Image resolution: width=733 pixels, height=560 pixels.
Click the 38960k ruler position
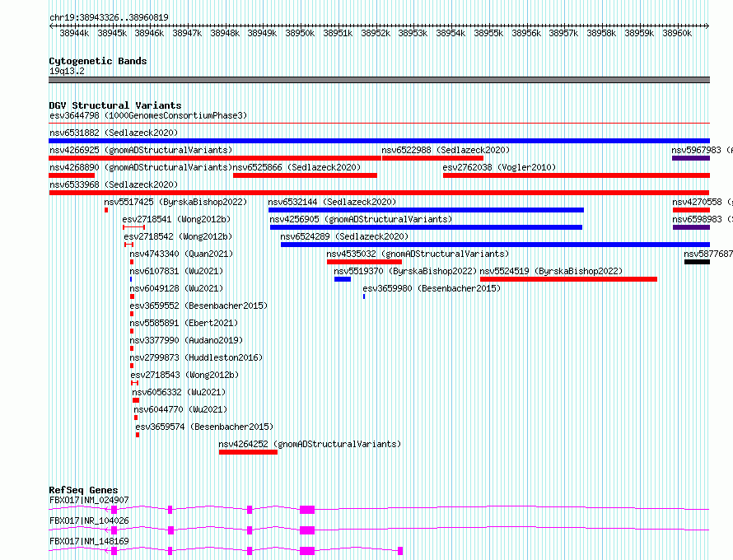pos(677,33)
